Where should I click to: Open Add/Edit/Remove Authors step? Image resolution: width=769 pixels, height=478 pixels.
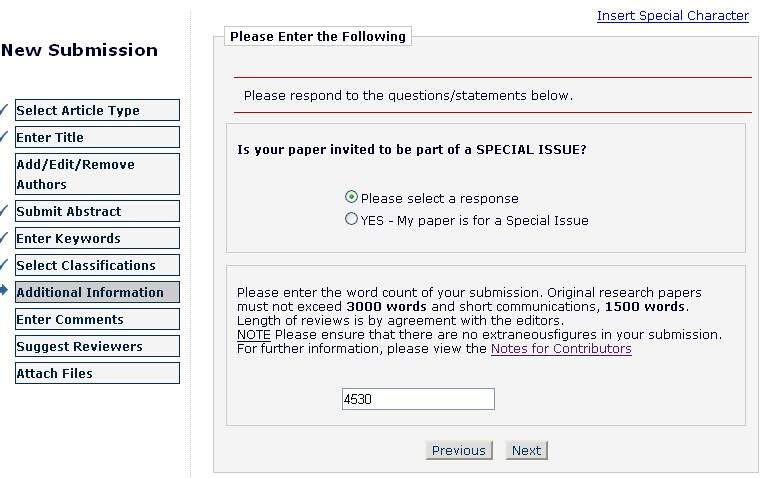tap(97, 174)
